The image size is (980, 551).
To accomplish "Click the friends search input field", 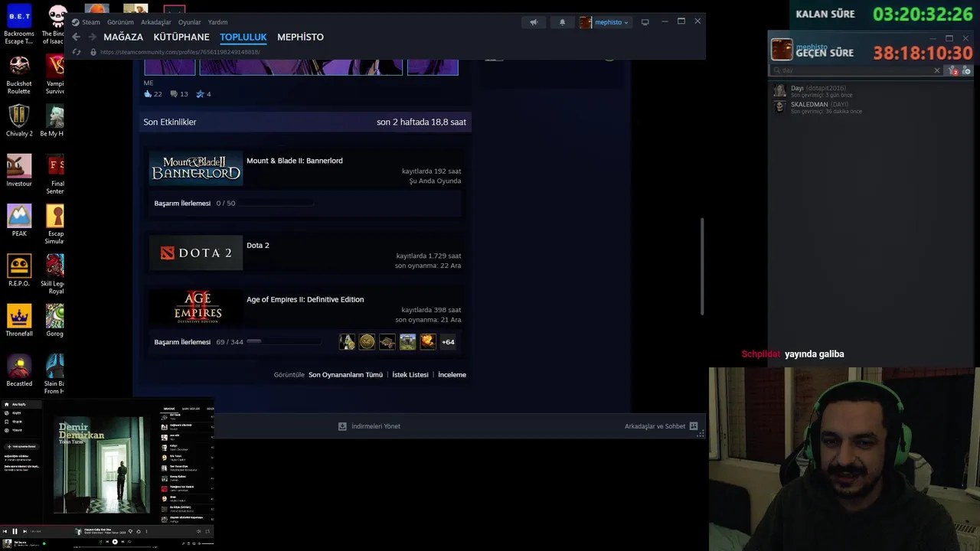I will pos(856,70).
